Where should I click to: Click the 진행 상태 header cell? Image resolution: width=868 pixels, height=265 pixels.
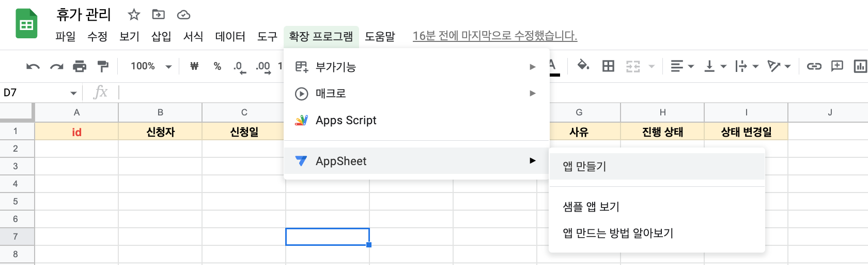point(663,132)
